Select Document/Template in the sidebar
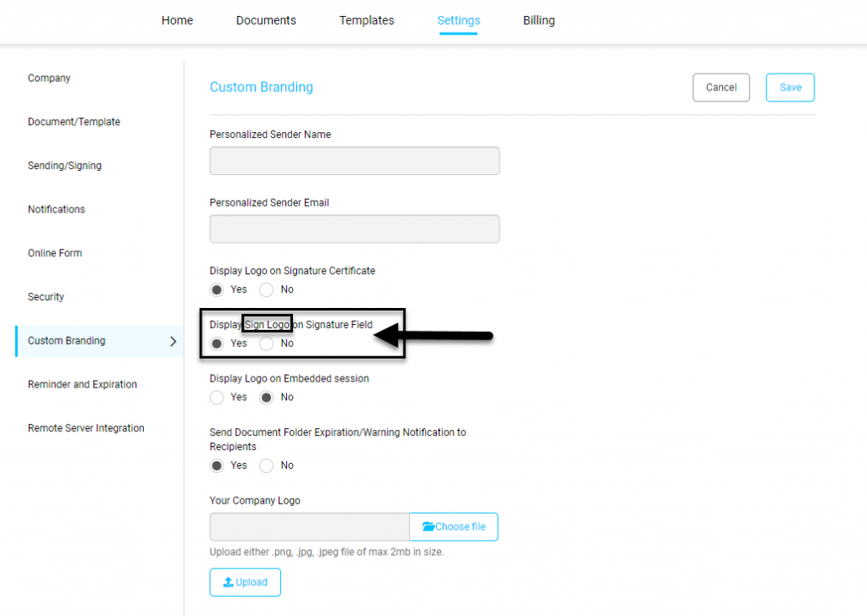867x616 pixels. click(x=74, y=122)
